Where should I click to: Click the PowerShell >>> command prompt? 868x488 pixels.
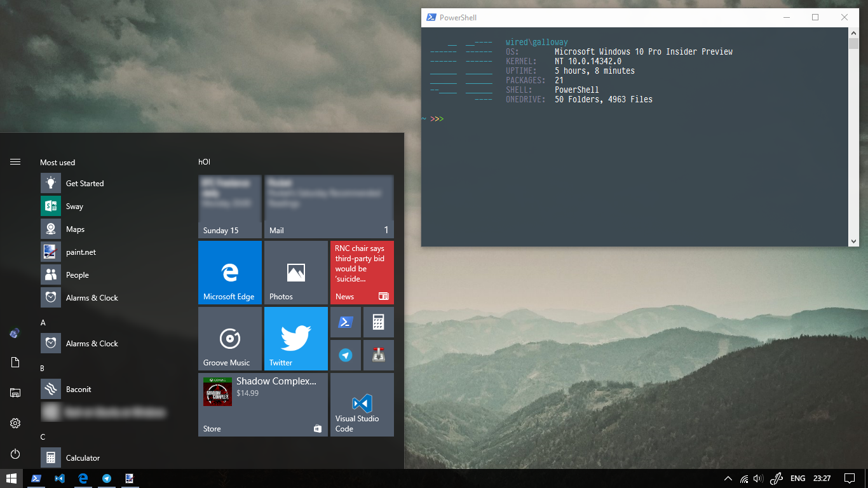click(437, 119)
